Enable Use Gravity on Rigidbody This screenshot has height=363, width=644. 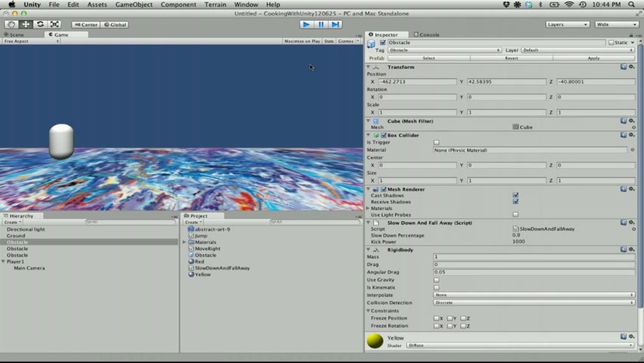437,280
